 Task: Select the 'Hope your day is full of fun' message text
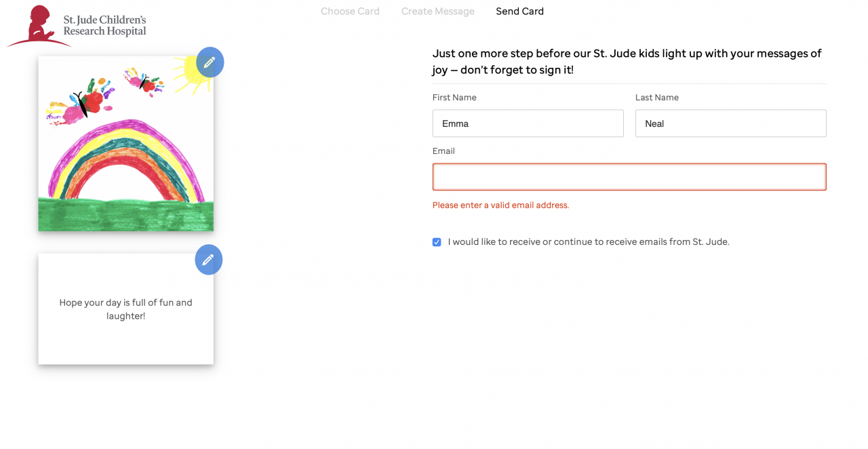(125, 309)
